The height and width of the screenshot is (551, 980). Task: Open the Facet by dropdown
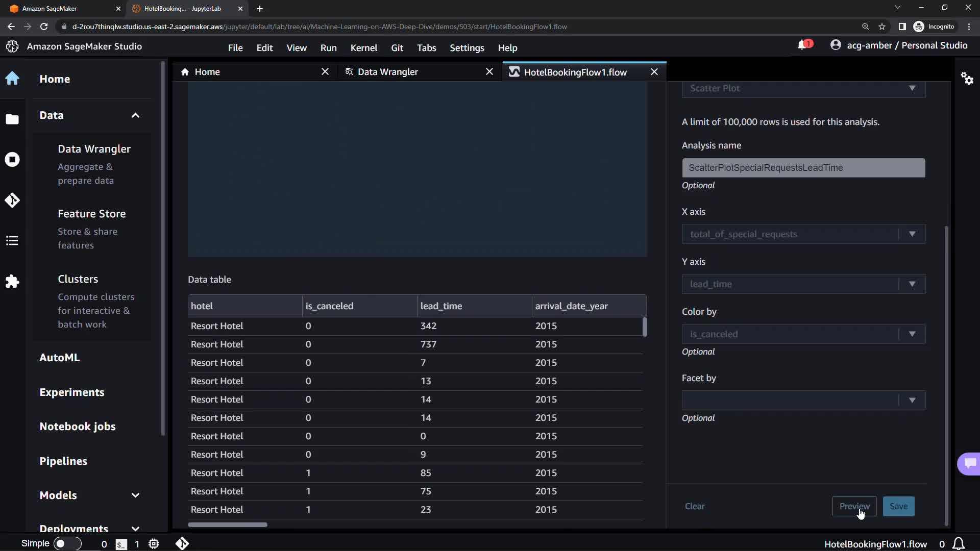coord(803,400)
